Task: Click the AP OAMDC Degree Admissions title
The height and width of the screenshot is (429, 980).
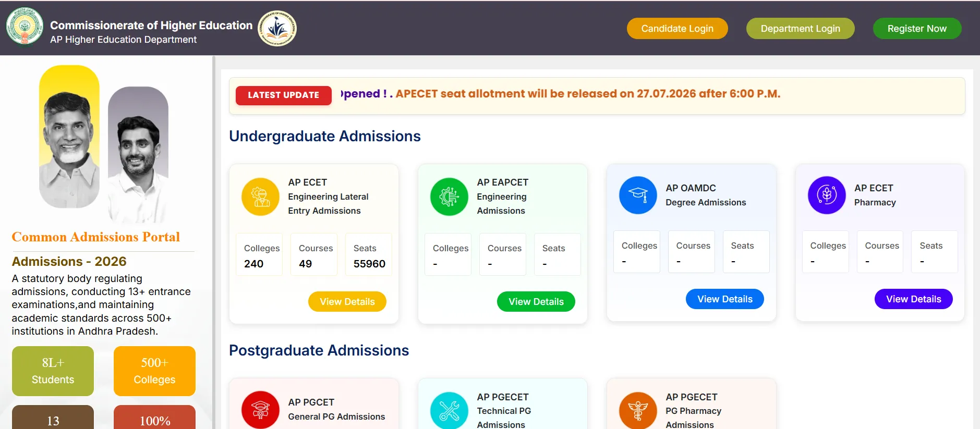Action: click(x=706, y=195)
